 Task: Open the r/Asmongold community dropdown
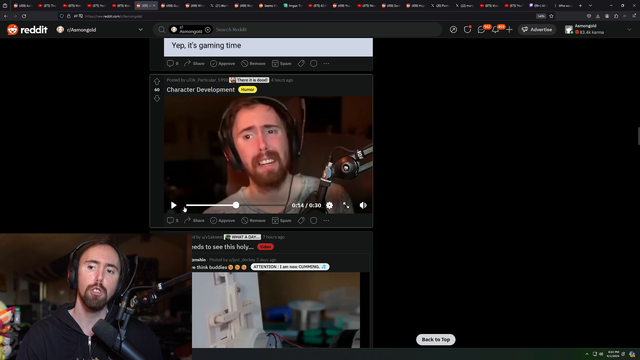tap(100, 30)
